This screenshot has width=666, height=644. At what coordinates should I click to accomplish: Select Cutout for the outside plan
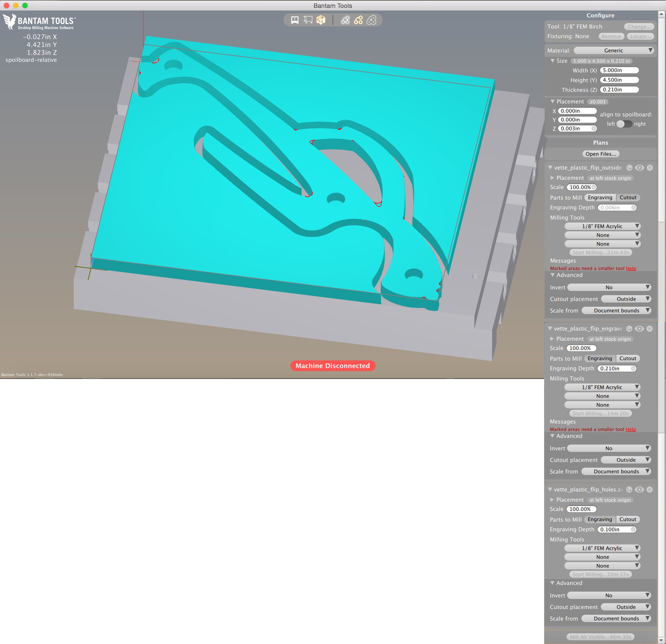pyautogui.click(x=628, y=197)
